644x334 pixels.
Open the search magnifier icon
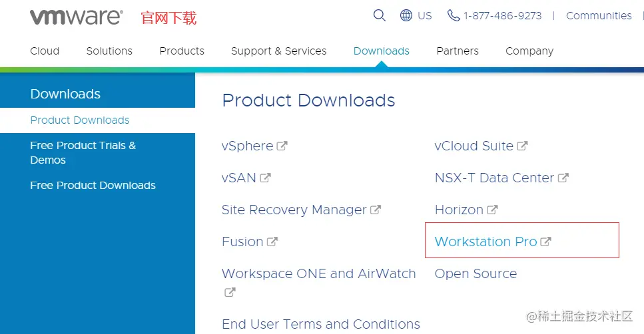tap(379, 15)
